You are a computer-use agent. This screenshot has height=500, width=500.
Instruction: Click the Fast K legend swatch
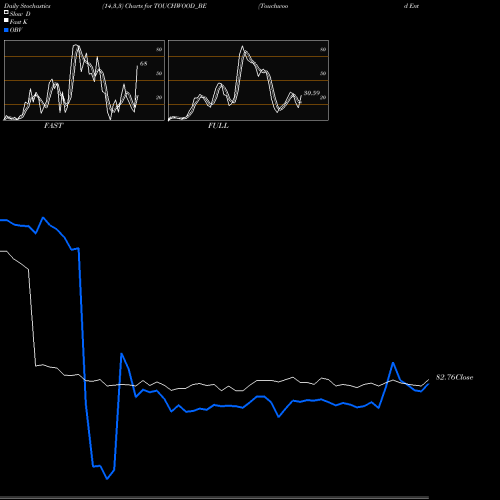[6, 20]
